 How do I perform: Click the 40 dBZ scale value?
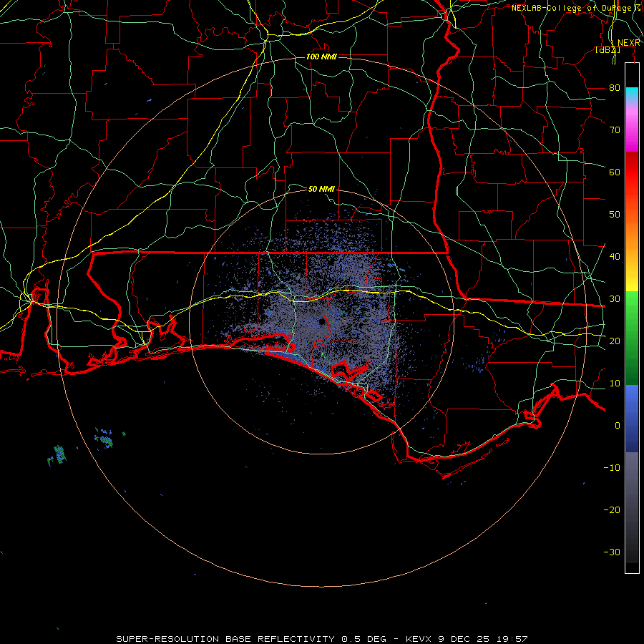point(615,257)
